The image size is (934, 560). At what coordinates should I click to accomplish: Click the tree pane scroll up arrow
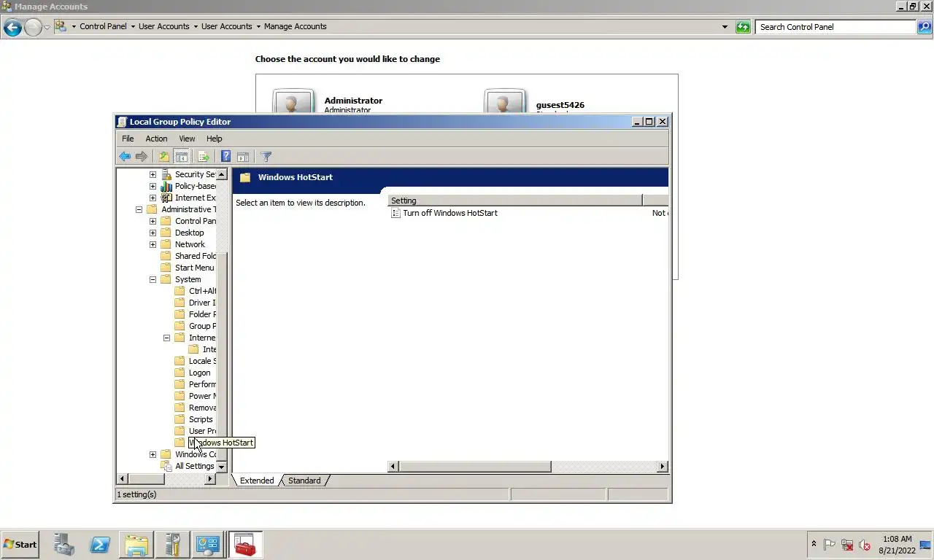tap(222, 174)
